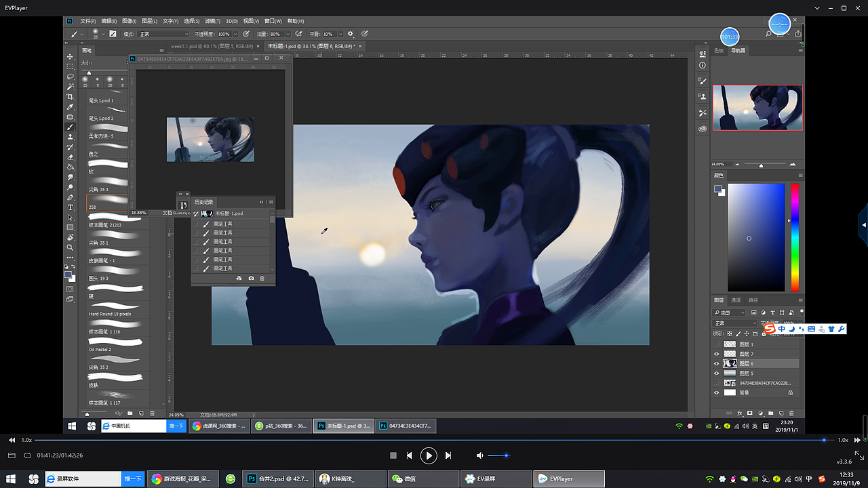Select the Crop tool

71,97
